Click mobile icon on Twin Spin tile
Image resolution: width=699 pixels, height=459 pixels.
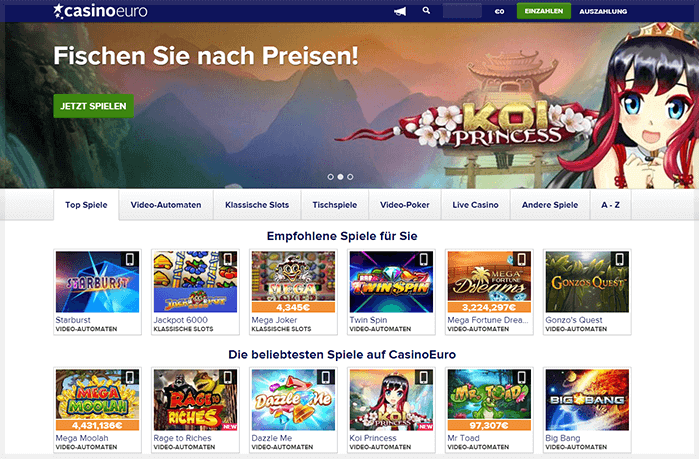click(424, 259)
